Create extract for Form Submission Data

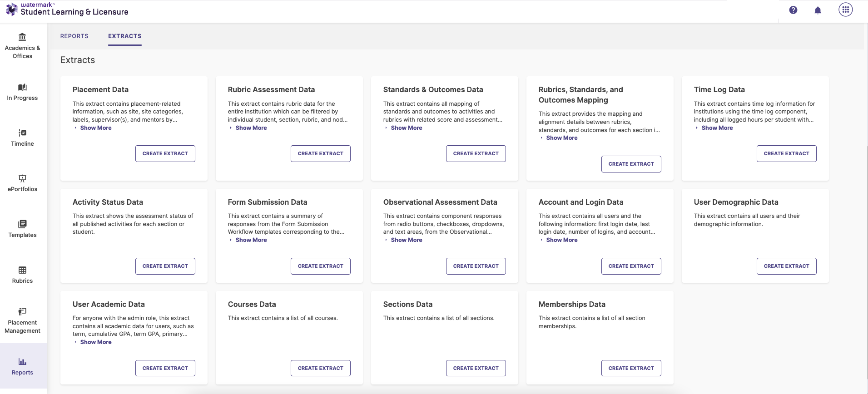click(x=321, y=266)
